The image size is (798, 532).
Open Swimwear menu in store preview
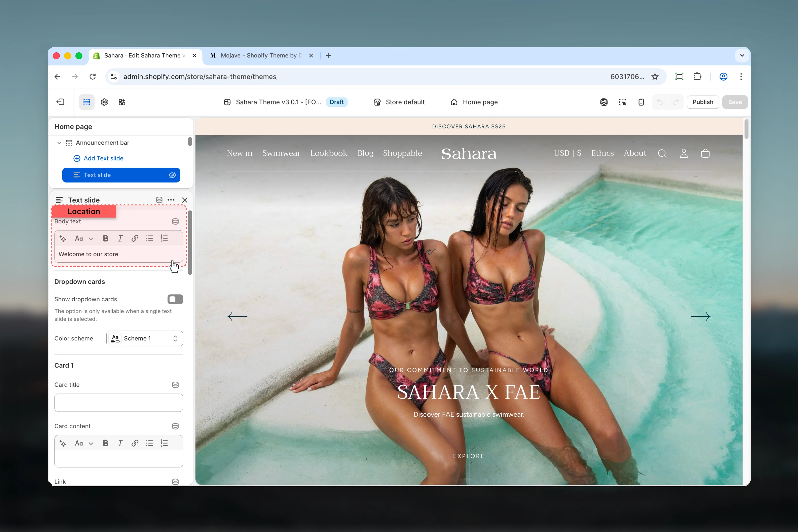pyautogui.click(x=281, y=153)
